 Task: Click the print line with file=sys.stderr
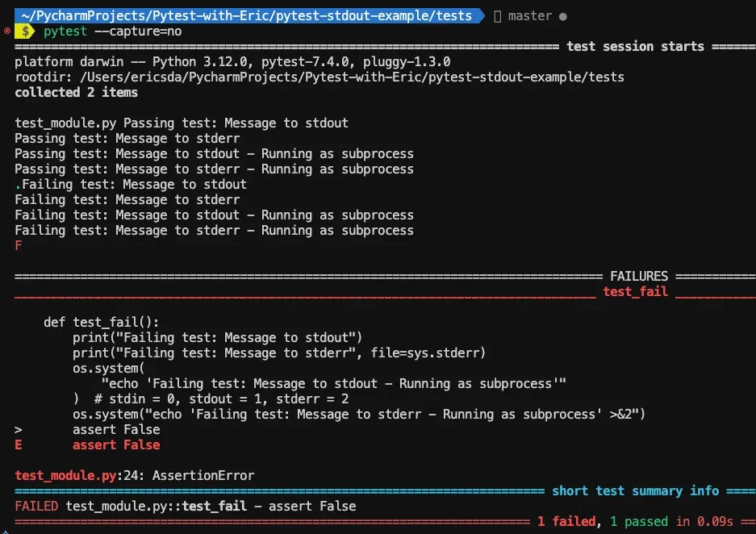[279, 353]
